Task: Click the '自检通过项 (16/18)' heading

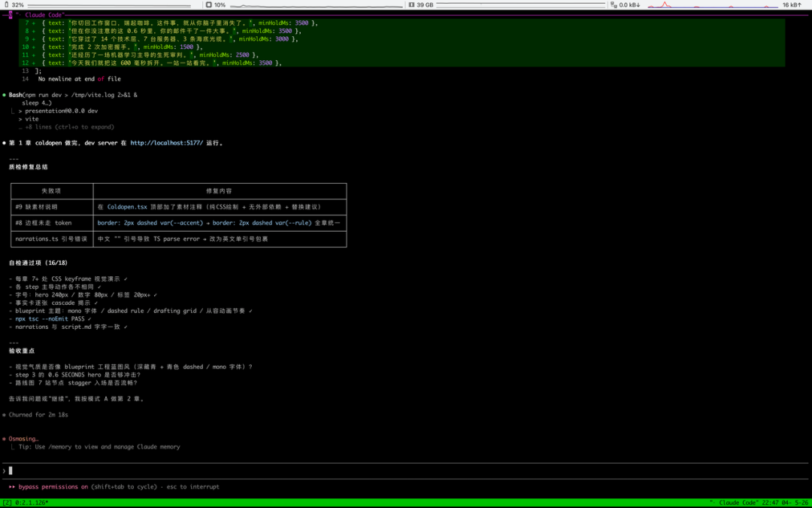Action: [38, 263]
